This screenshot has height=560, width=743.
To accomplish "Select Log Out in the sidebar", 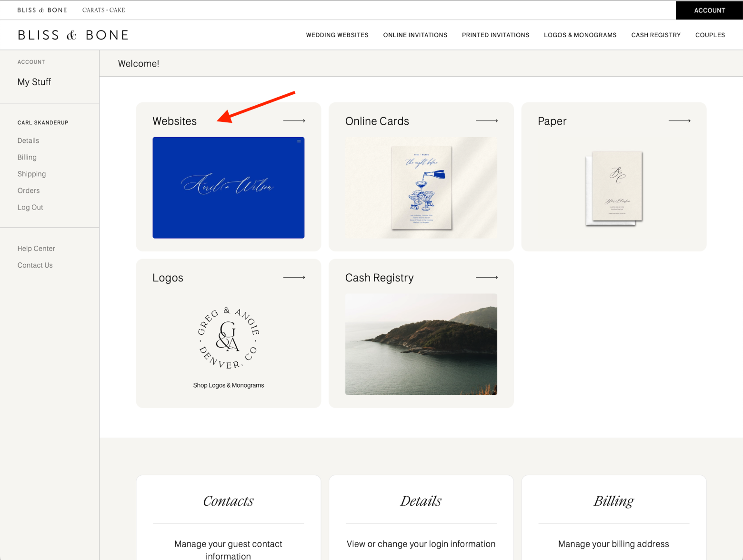I will click(30, 207).
